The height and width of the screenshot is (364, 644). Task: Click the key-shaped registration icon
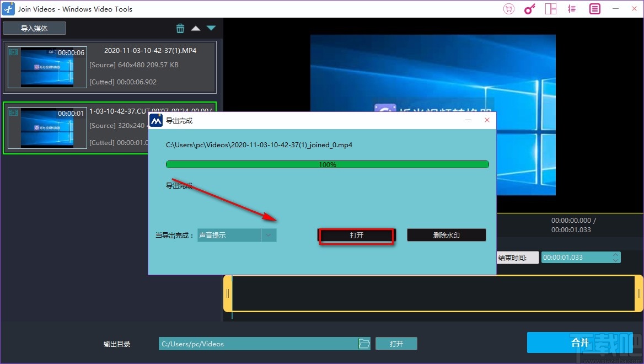(x=529, y=9)
